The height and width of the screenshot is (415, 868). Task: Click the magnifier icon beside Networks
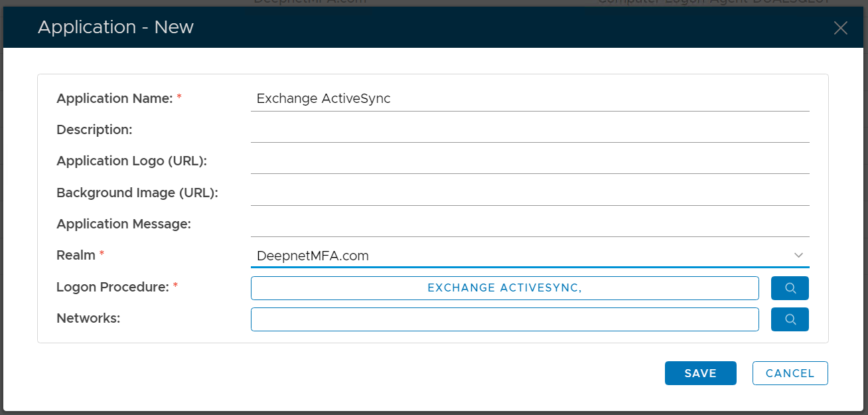click(790, 319)
